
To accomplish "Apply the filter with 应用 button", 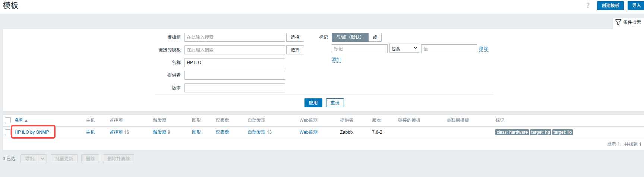I will coord(313,103).
